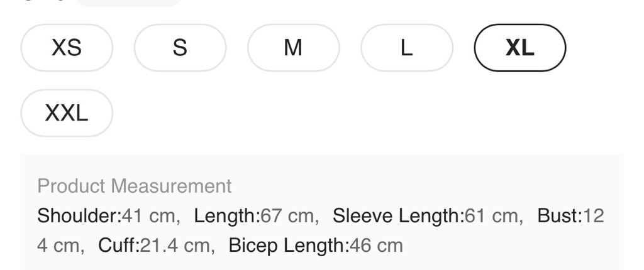Click the gray pill above size options

tap(129, 3)
